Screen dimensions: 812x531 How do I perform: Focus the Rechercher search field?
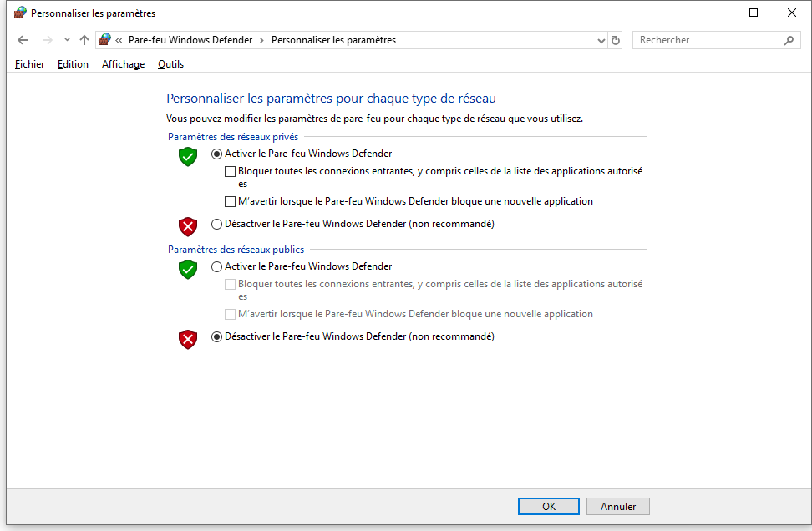[x=716, y=40]
